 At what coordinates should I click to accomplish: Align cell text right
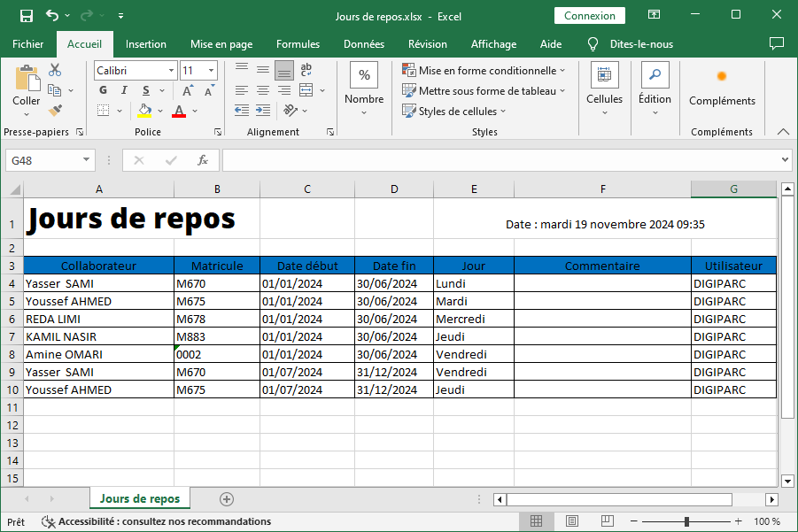(284, 90)
